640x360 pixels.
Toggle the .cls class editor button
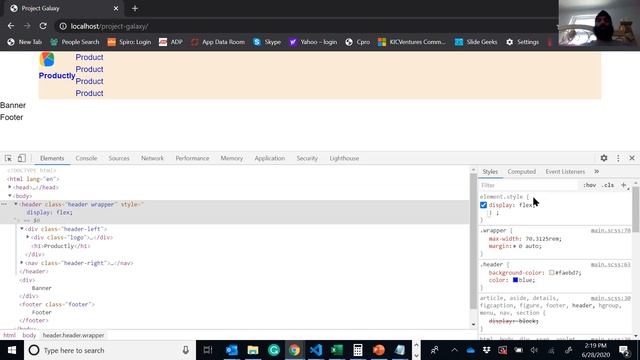[x=608, y=185]
